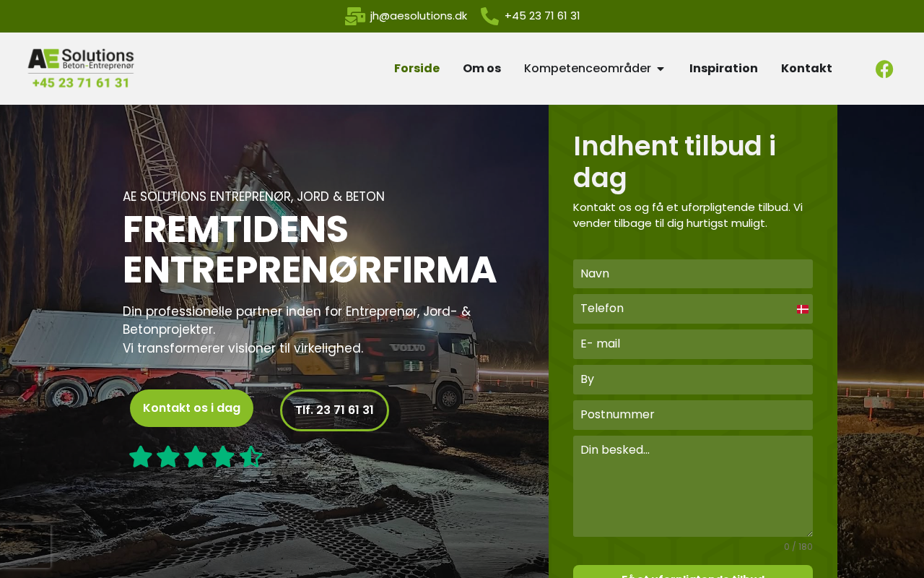Focus the Navn input field
Screen dimensions: 924x578
point(693,274)
